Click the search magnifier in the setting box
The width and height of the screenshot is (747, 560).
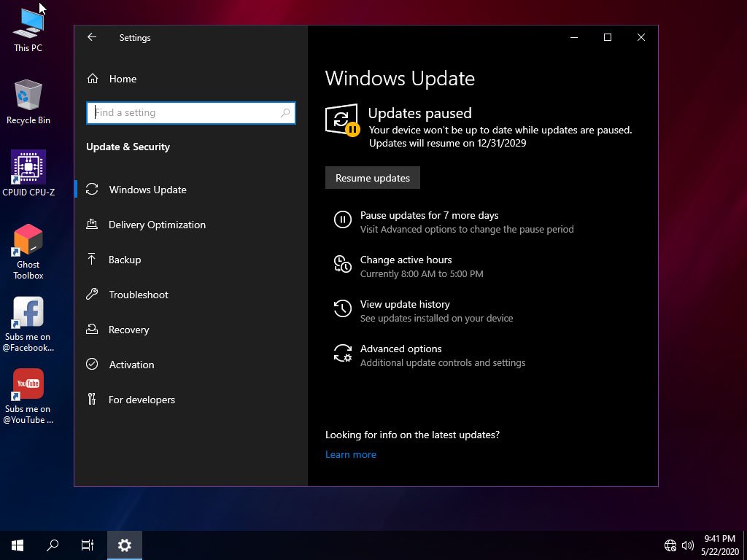click(285, 113)
